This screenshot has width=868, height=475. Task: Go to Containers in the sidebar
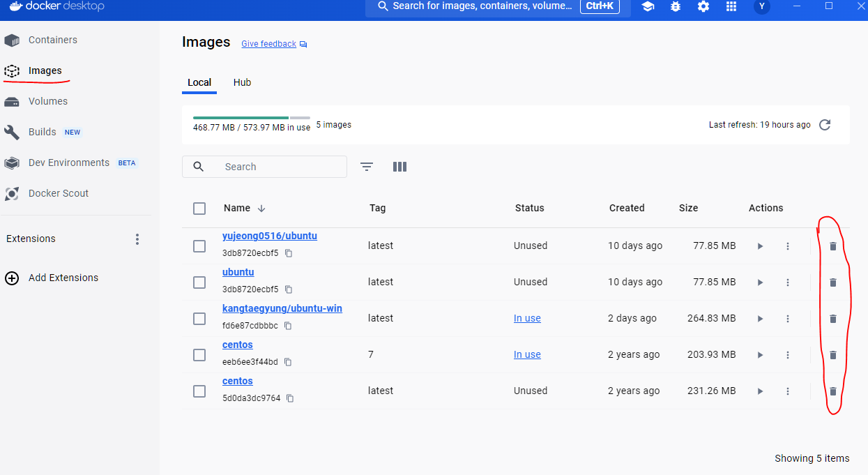53,40
